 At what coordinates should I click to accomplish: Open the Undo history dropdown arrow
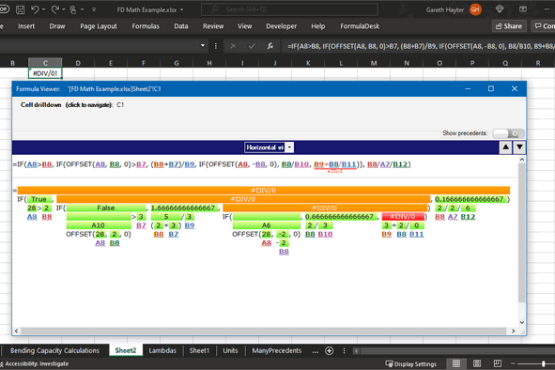click(44, 10)
